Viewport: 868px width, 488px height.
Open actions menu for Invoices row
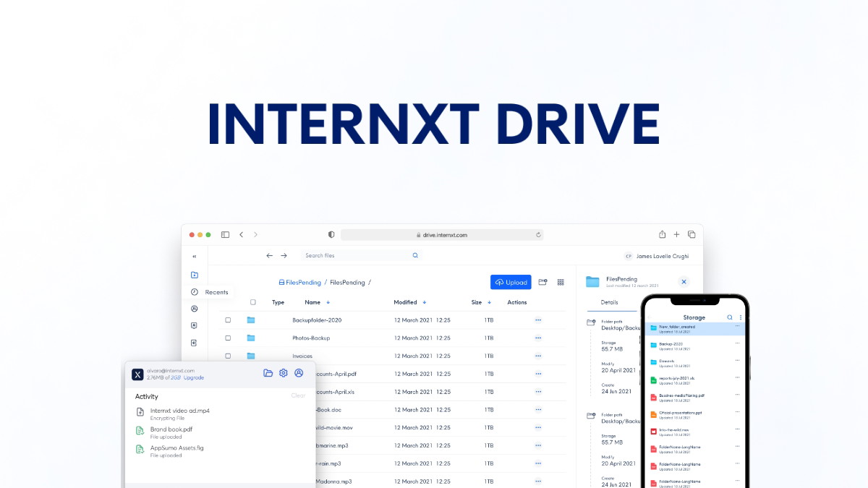click(x=538, y=356)
